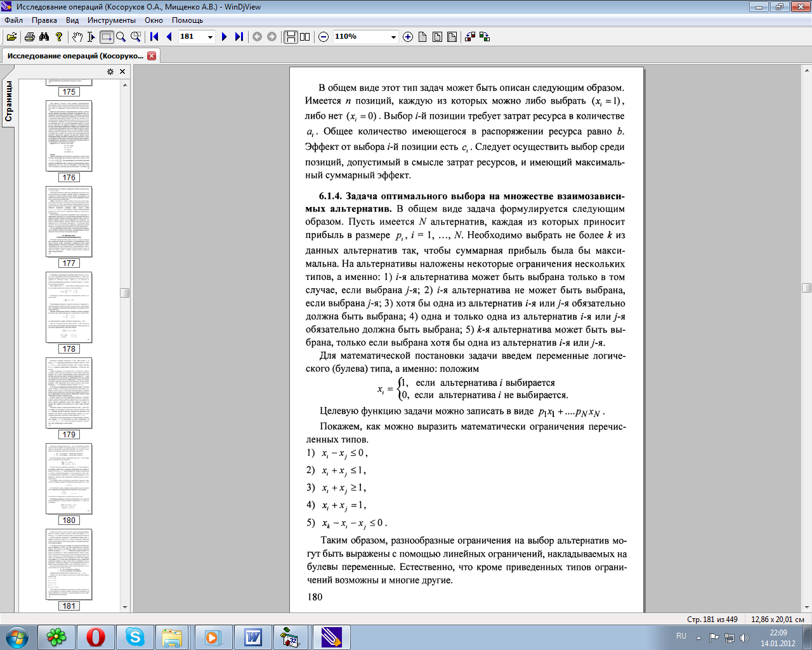Close the Исследование операций document tab
Viewport: 812px width, 650px height.
coord(152,56)
